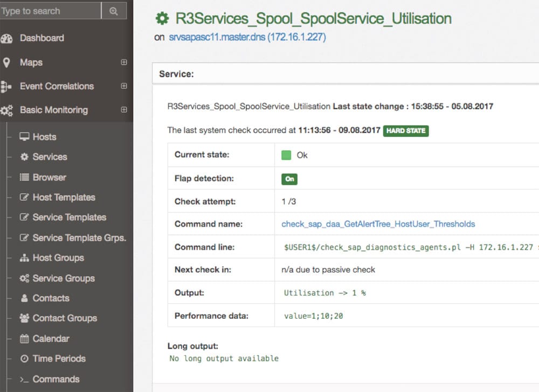Click the Host Templates edit icon
Viewport: 539px width, 392px height.
[x=24, y=197]
